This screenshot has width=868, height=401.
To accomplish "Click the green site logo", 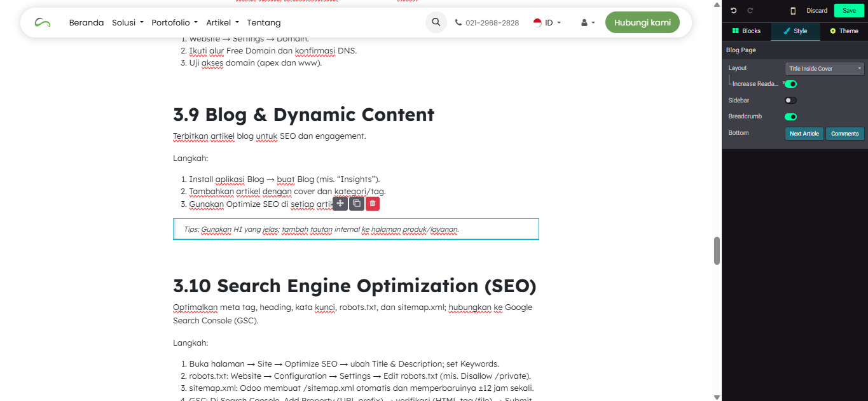I will click(43, 22).
